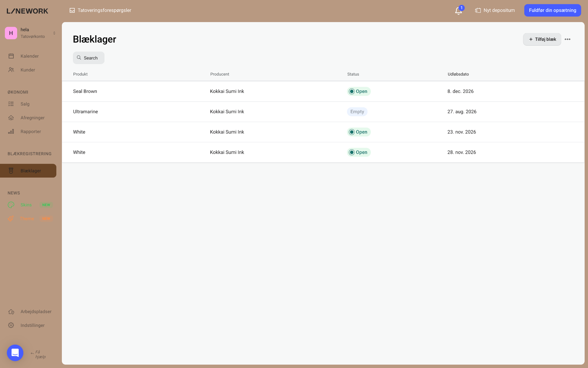Go to Arbejdspladser
The height and width of the screenshot is (368, 588).
click(x=28, y=312)
